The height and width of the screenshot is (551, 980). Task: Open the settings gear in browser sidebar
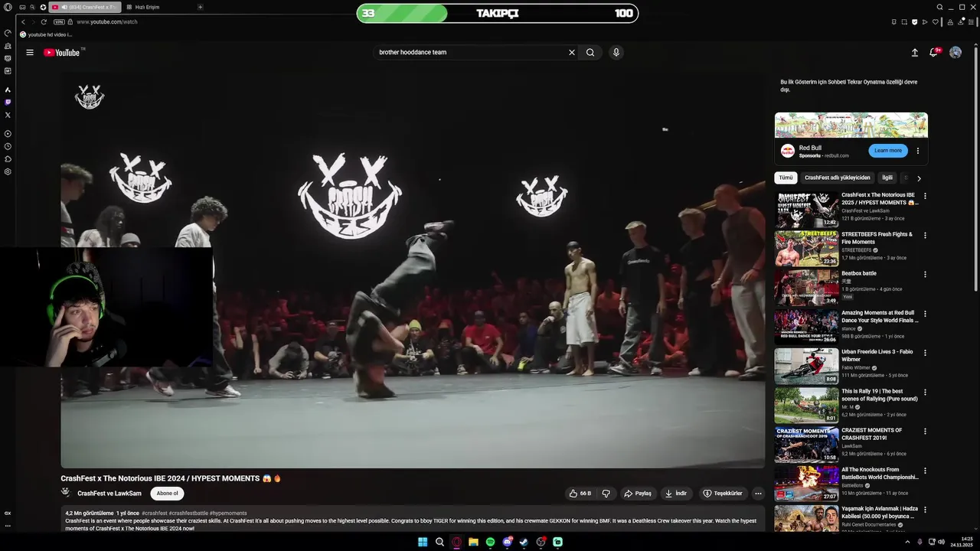click(x=8, y=171)
